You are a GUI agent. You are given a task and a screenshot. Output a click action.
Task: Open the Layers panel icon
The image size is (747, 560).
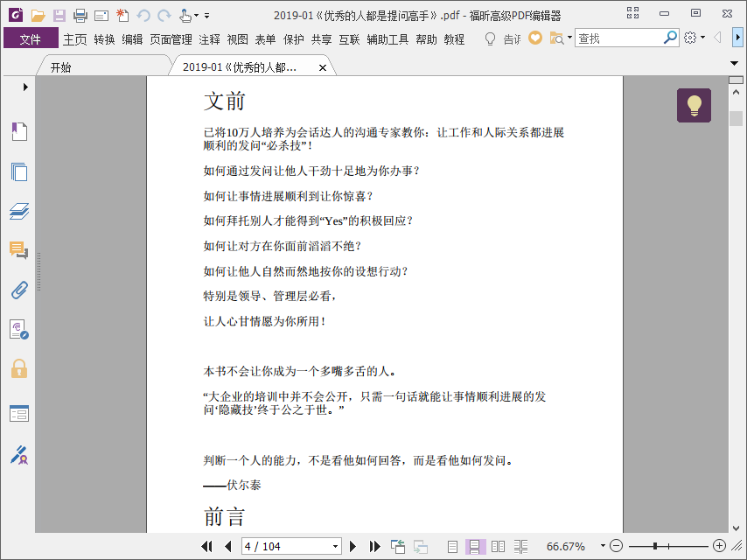[19, 211]
